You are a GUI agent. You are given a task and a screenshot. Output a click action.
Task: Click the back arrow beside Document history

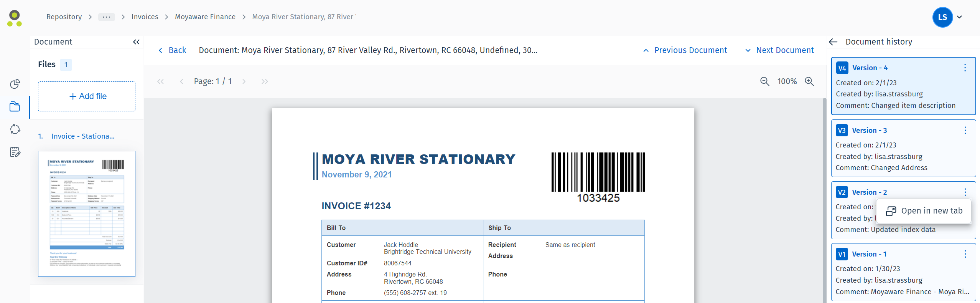833,42
